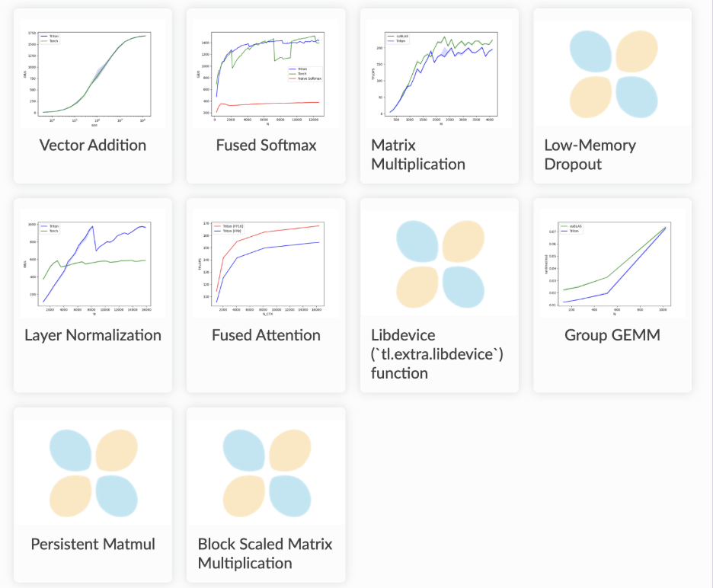Open the "Low-Memory Dropout" title link
The image size is (713, 588).
[x=590, y=155]
